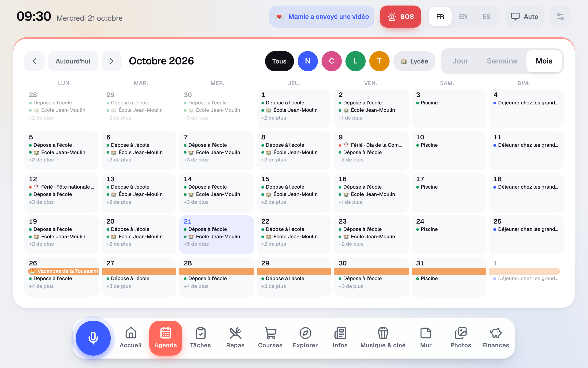The width and height of the screenshot is (588, 368).
Task: Open the Mur note section
Action: pos(426,338)
